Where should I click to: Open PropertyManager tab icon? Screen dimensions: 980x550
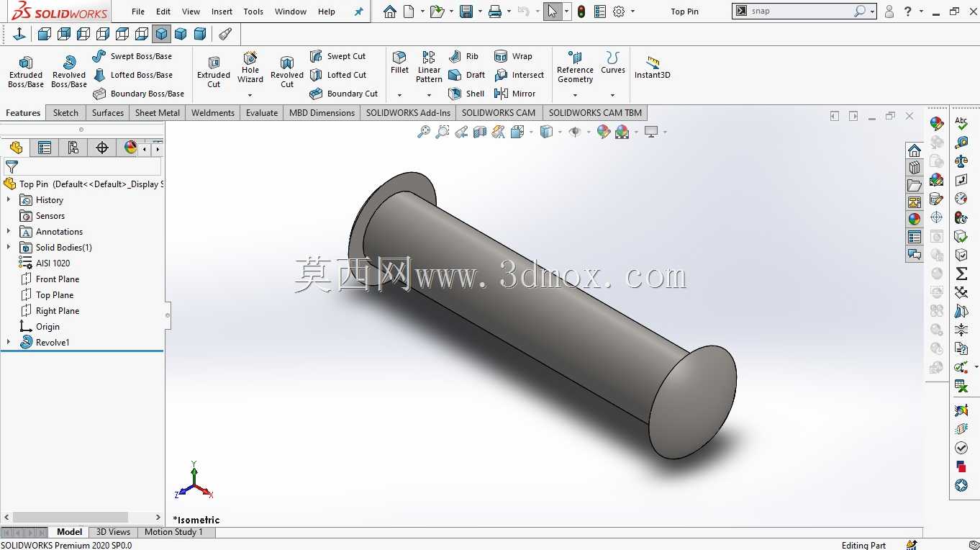(45, 148)
